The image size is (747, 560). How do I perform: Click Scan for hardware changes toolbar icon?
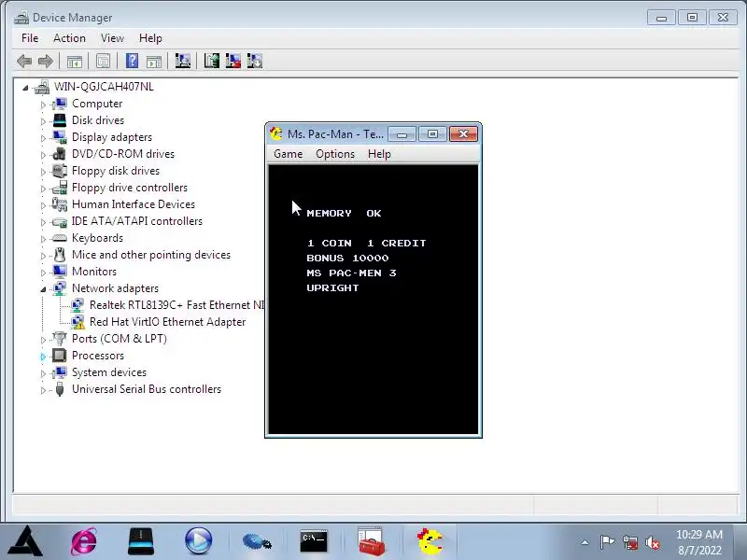click(182, 61)
